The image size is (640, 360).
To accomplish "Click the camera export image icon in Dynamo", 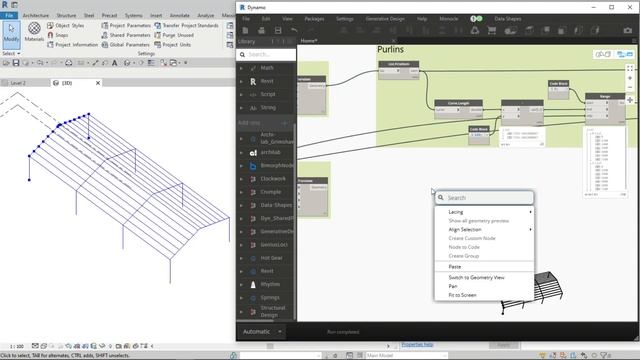I will [627, 30].
